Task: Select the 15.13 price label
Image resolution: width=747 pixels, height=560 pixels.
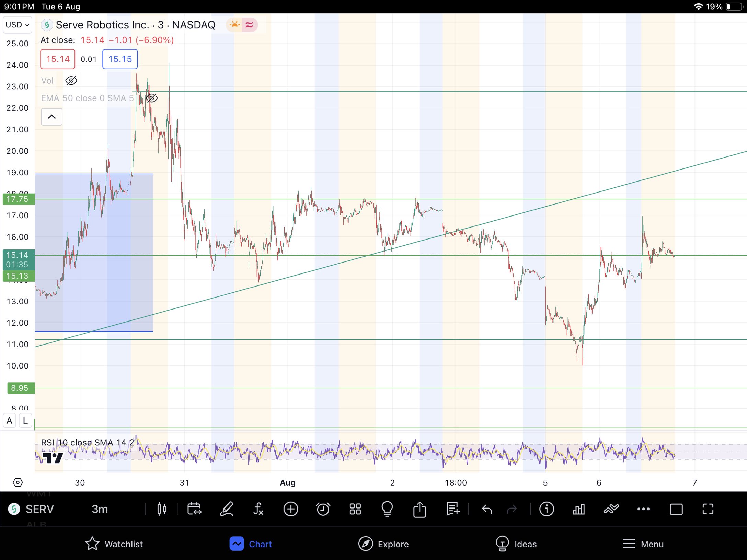Action: (19, 276)
